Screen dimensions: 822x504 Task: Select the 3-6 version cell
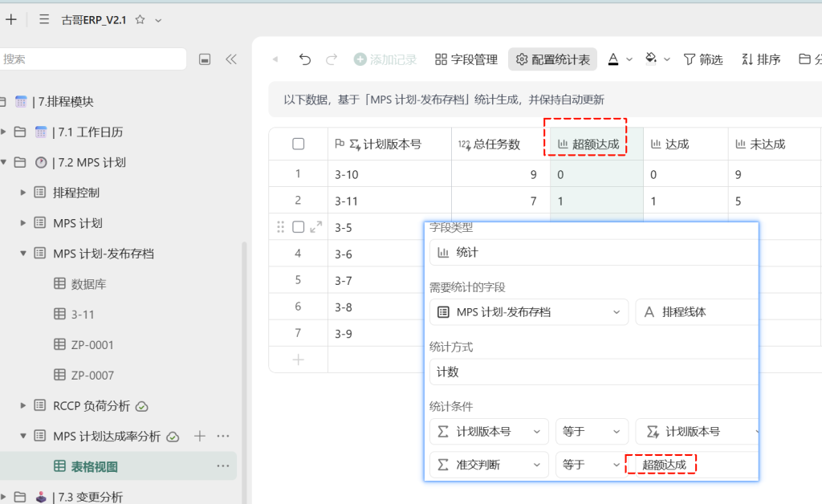coord(376,254)
